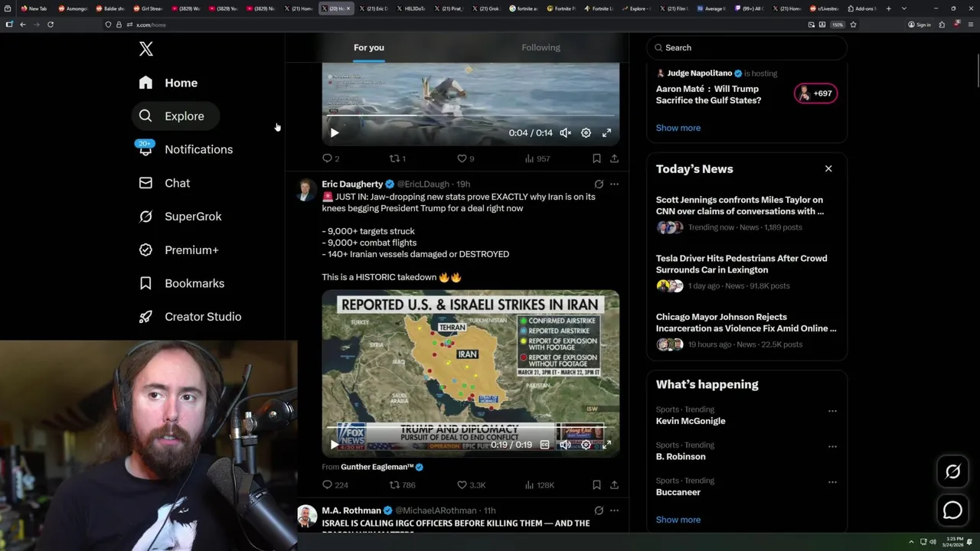The height and width of the screenshot is (551, 980).
Task: Click Sign in in browser toolbar
Action: pyautogui.click(x=920, y=24)
